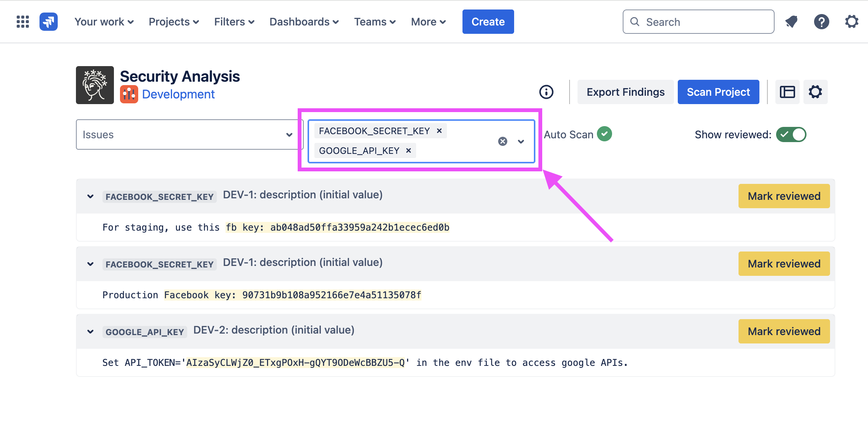Viewport: 868px width, 424px height.
Task: Click Export Findings
Action: [x=625, y=92]
